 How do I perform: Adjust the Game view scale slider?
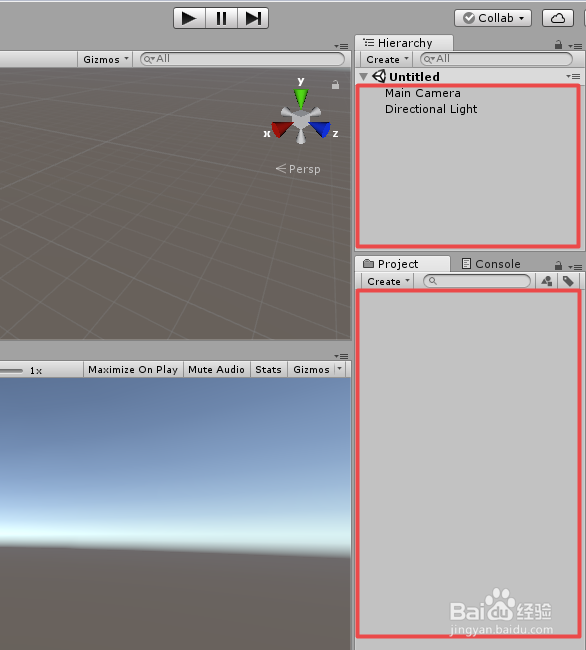point(12,371)
